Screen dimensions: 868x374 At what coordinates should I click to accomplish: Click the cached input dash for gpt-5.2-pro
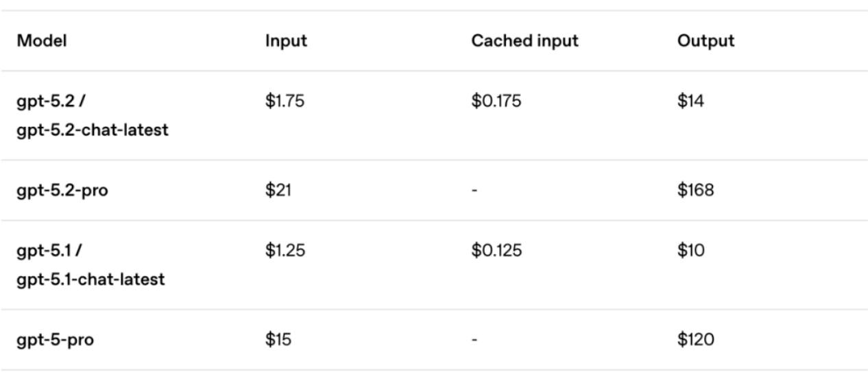click(x=474, y=190)
